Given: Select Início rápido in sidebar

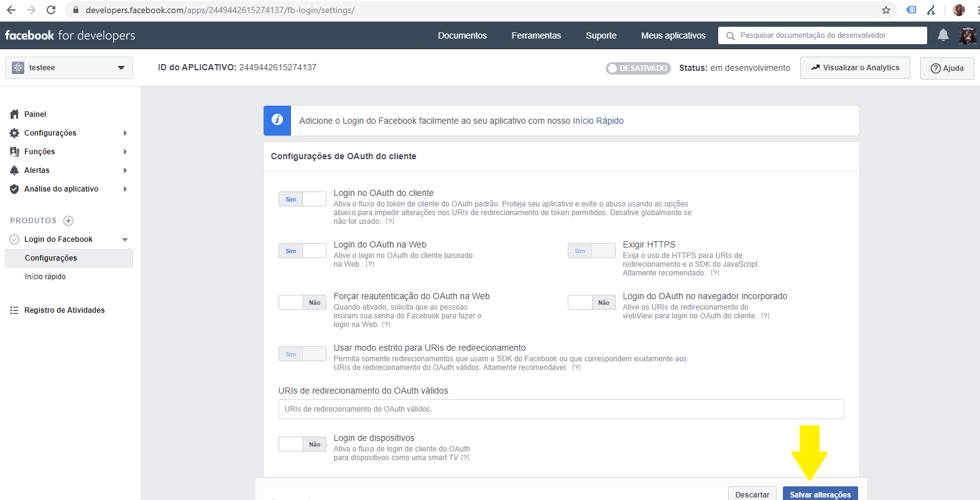Looking at the screenshot, I should 45,277.
